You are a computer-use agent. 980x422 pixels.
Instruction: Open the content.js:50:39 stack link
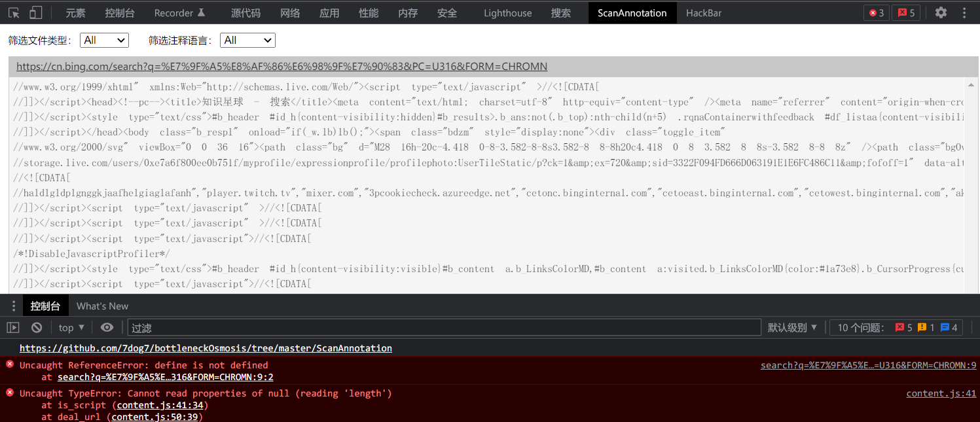(x=155, y=417)
